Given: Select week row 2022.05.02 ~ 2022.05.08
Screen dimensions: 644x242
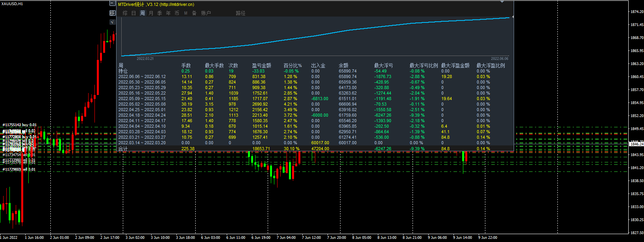Looking at the screenshot, I should pyautogui.click(x=142, y=104).
